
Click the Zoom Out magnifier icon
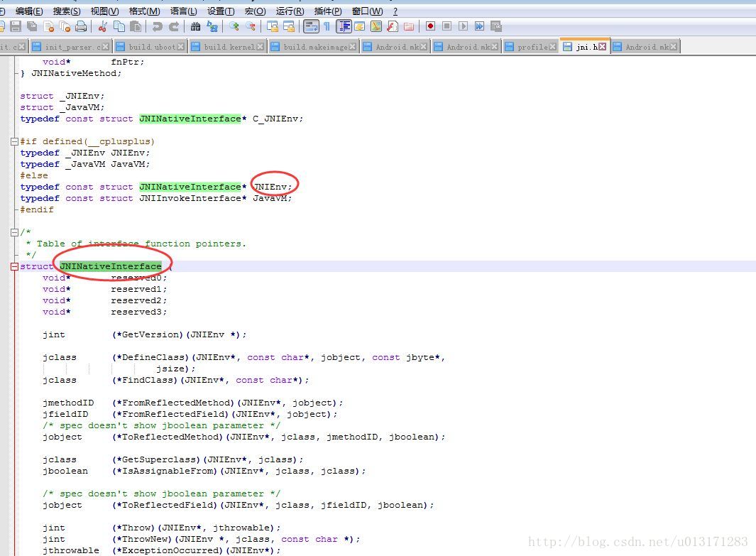click(251, 26)
